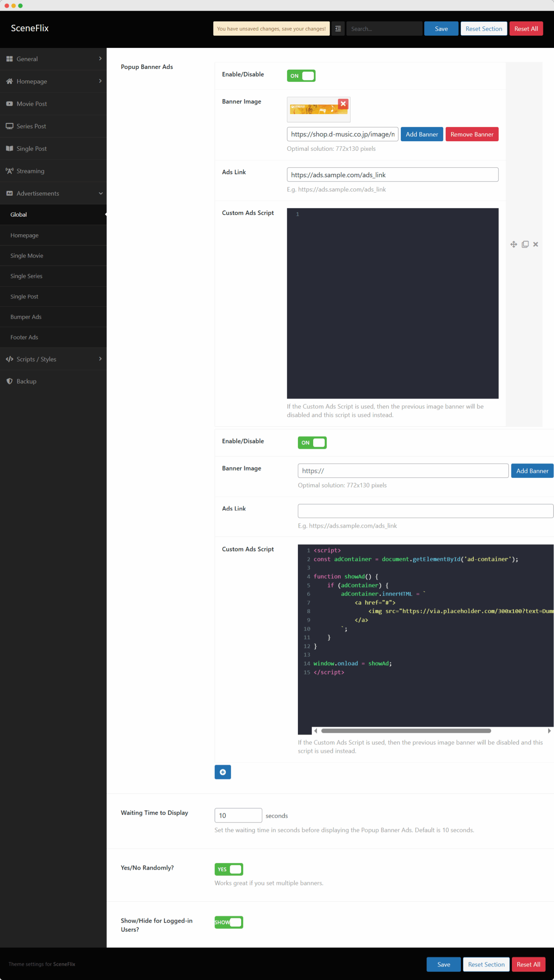The height and width of the screenshot is (980, 554).
Task: Click the Advertisements ad icon
Action: [x=10, y=193]
